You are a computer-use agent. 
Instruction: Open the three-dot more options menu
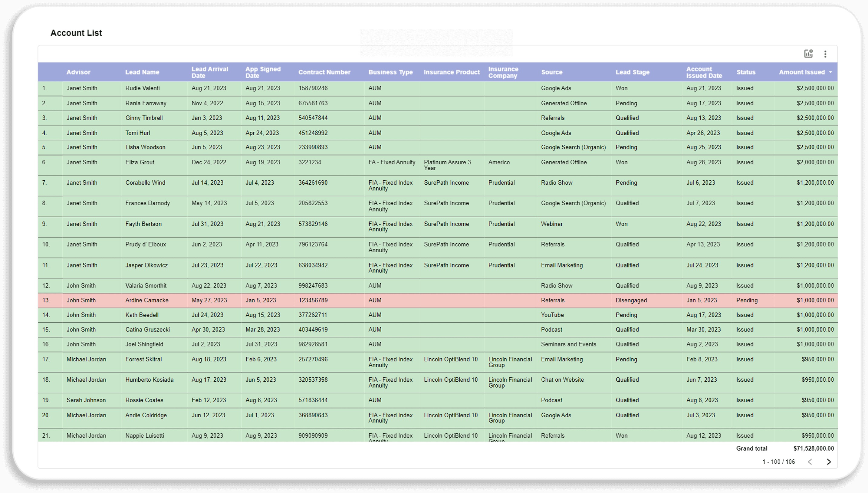pos(825,54)
